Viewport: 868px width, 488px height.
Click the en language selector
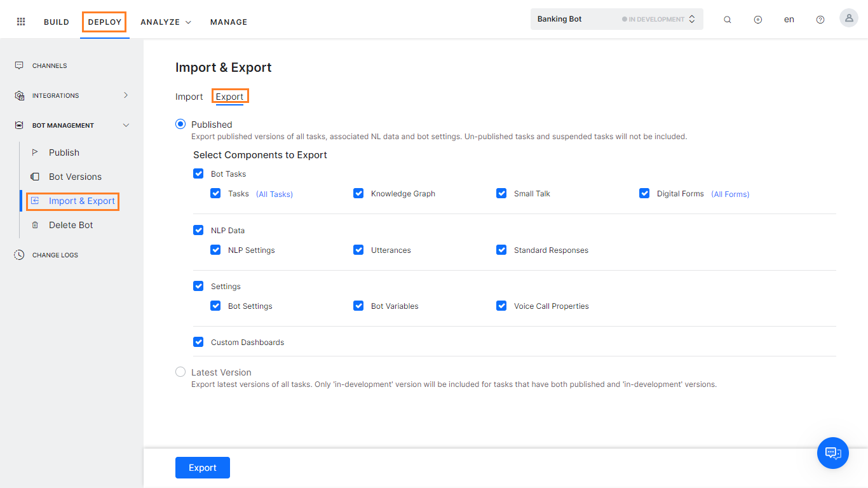pos(789,19)
